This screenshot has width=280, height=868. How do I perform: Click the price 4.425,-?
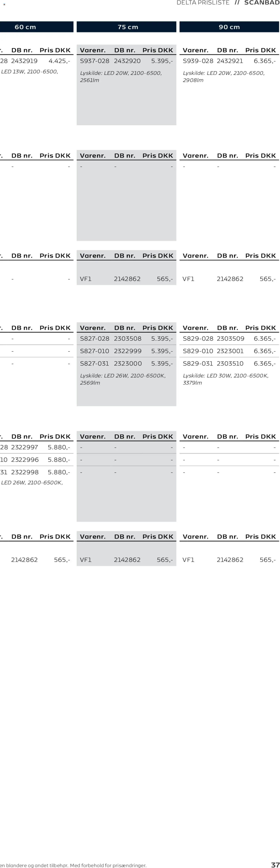point(59,61)
